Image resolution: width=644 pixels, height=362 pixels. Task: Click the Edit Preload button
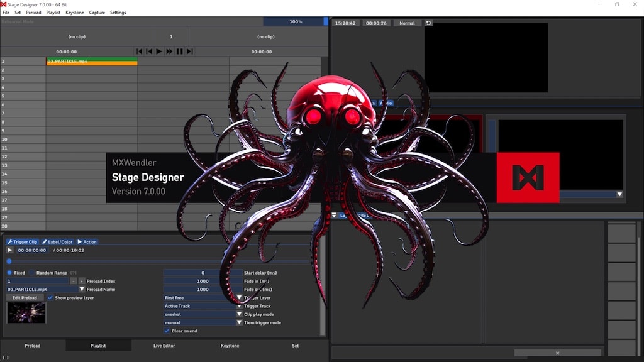(25, 298)
